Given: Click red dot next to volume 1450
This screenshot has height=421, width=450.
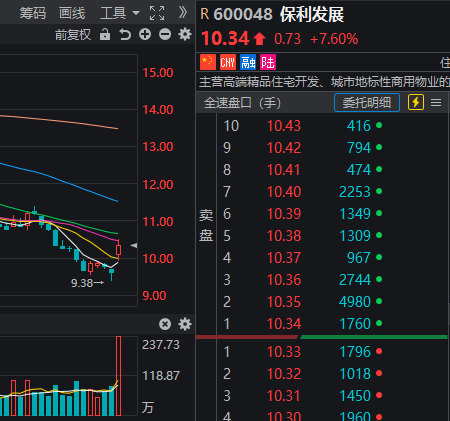Looking at the screenshot, I should tap(379, 395).
